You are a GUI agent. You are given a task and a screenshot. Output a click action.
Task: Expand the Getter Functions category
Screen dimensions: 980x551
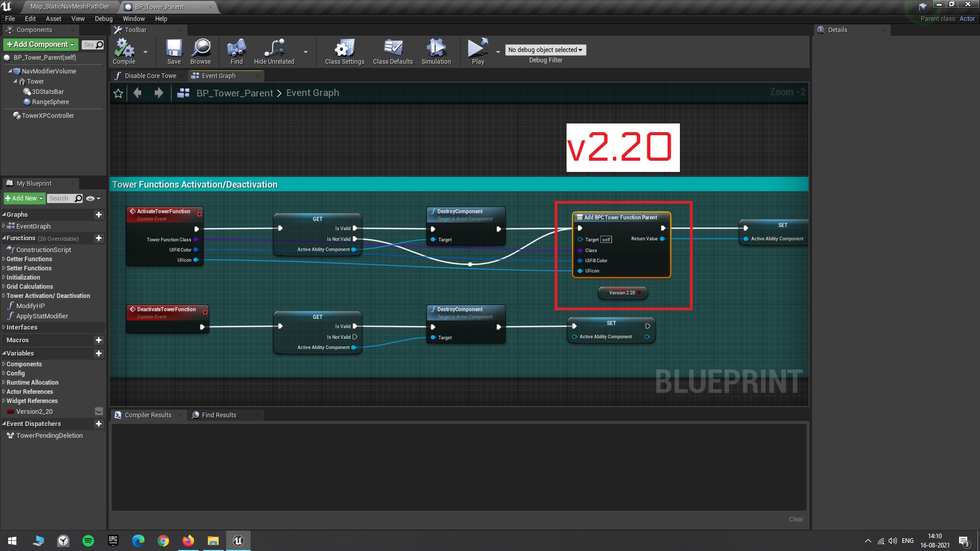4,259
